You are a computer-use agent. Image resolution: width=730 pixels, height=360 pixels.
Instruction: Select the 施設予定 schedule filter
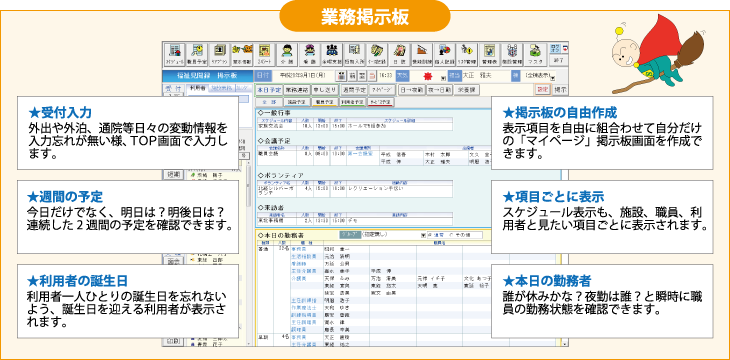297,102
